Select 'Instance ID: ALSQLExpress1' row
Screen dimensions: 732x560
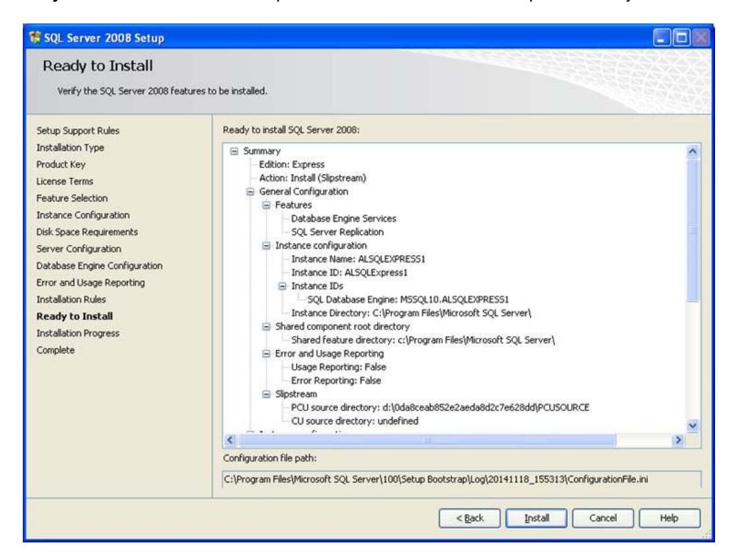tap(349, 273)
